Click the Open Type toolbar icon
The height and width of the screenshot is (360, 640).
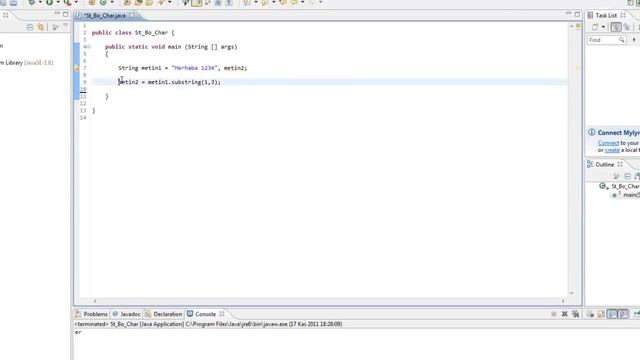point(127,2)
